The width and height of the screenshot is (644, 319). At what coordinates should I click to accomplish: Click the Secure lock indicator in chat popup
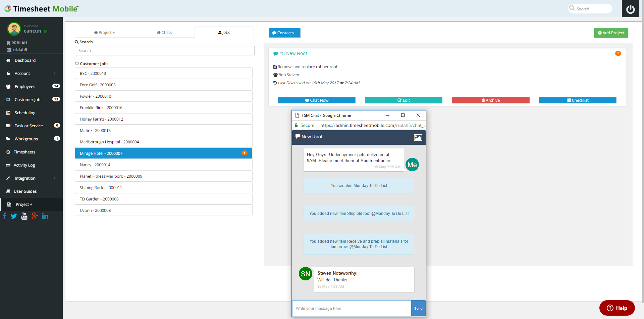305,125
